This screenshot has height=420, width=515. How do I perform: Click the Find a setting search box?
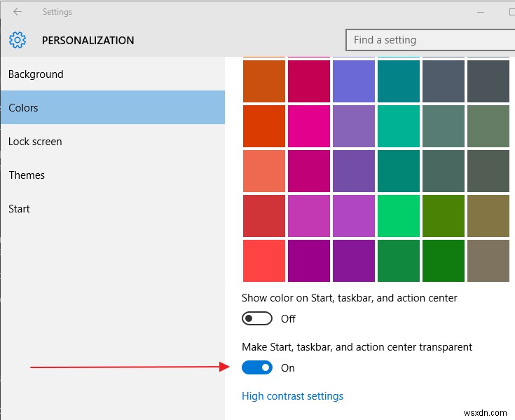(430, 40)
